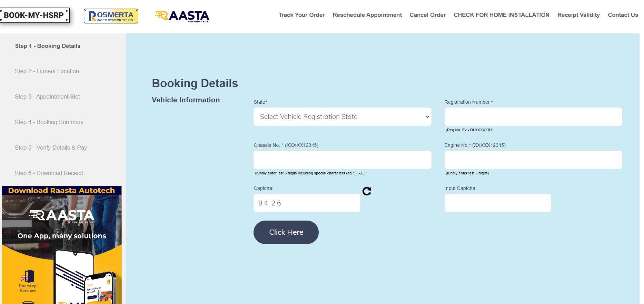Open the Download Raasta Autotech banner
The height and width of the screenshot is (304, 644).
61,191
